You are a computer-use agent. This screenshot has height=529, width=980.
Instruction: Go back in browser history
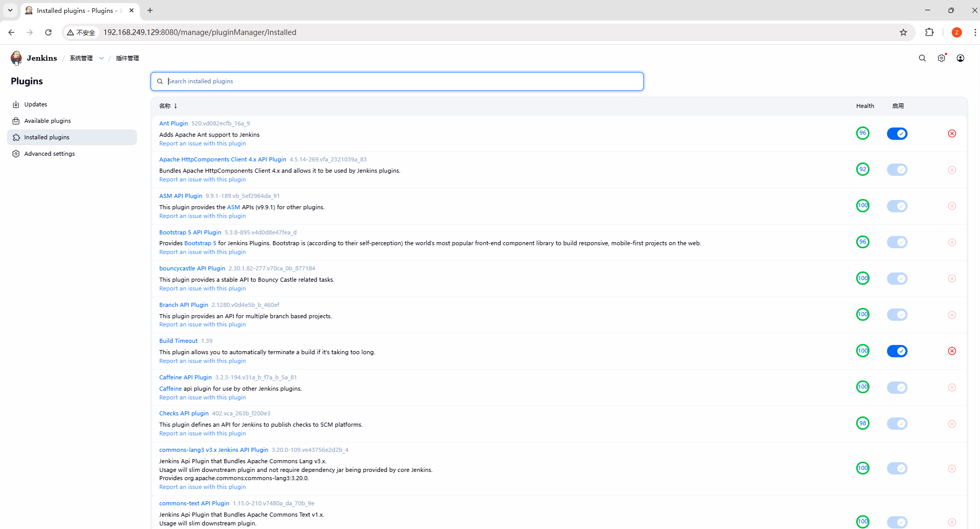(11, 32)
